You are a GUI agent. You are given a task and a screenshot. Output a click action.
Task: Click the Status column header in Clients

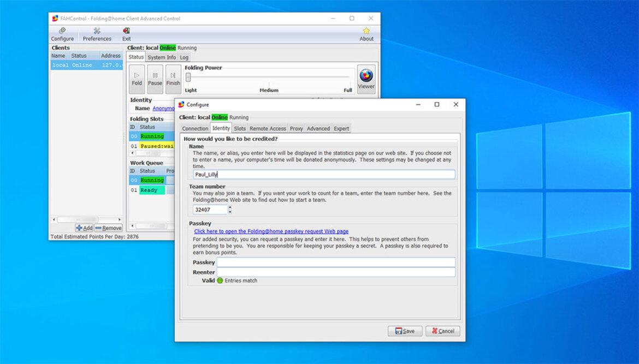pos(84,56)
